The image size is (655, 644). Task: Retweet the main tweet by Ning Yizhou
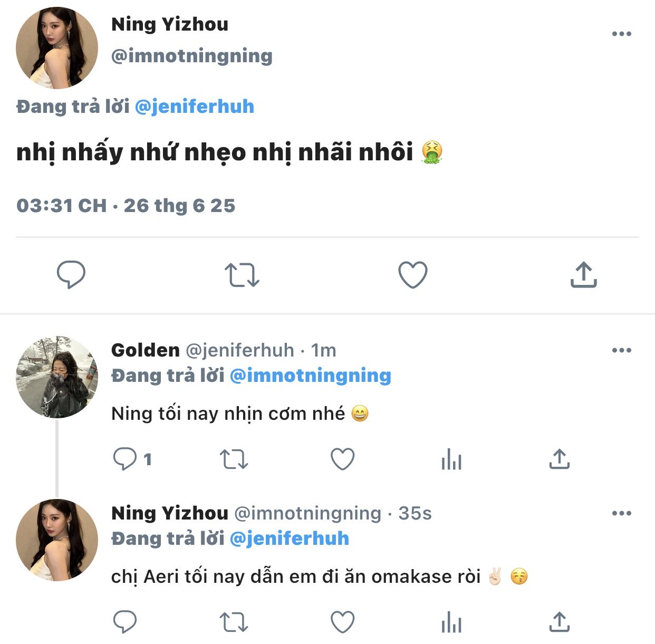pos(242,275)
